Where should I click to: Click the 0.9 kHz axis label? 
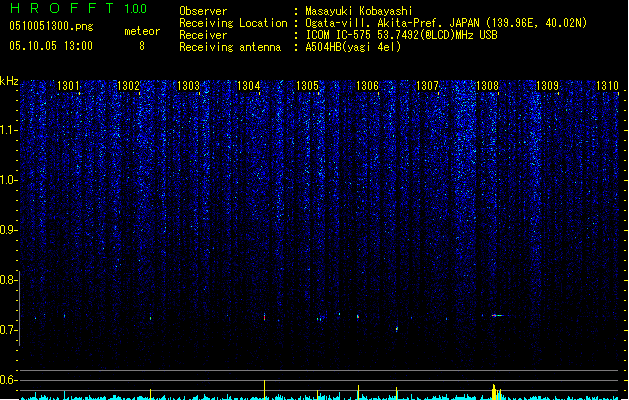(8, 229)
